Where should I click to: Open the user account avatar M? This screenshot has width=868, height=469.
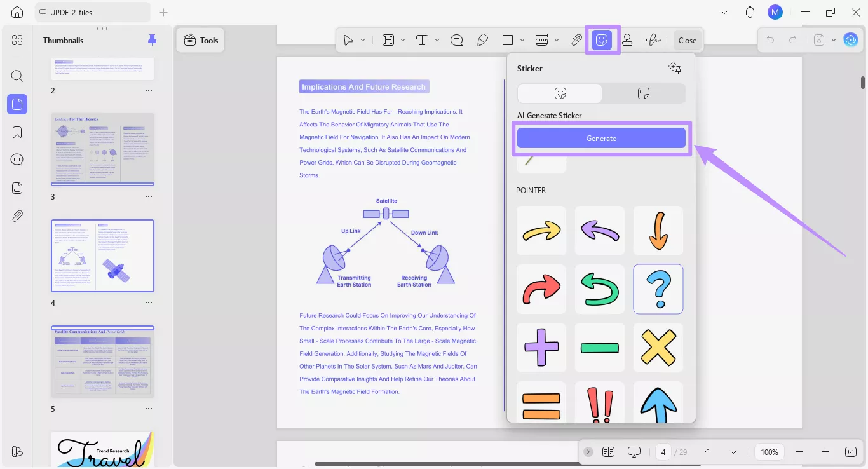tap(775, 12)
